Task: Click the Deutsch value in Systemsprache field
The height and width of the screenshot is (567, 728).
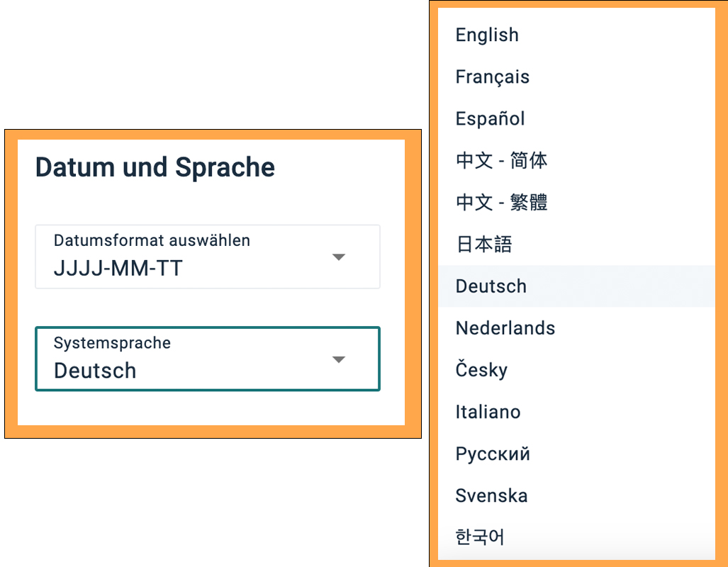Action: (x=95, y=371)
